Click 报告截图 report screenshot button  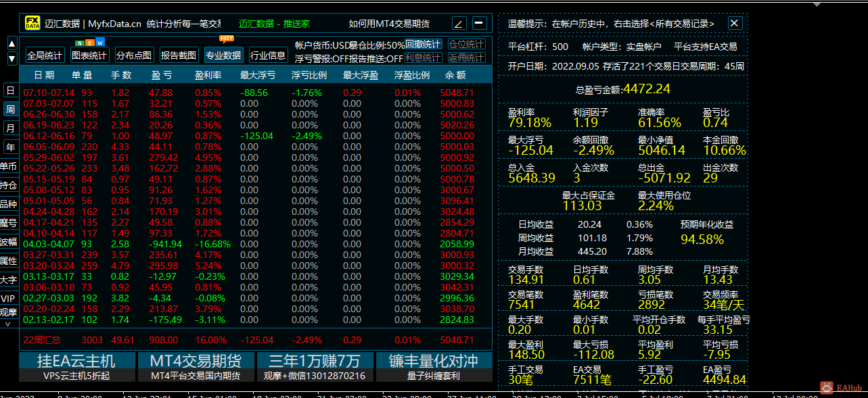coord(179,55)
